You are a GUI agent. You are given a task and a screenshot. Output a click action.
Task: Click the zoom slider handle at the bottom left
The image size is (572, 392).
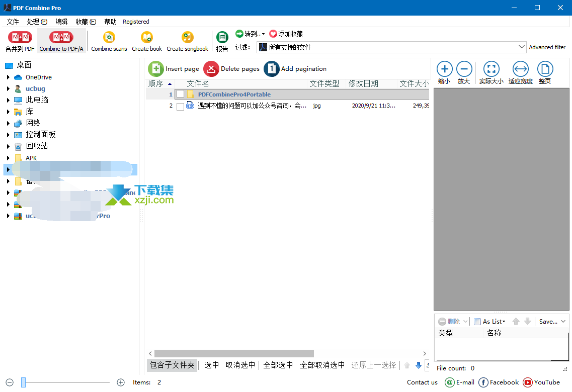click(x=23, y=382)
